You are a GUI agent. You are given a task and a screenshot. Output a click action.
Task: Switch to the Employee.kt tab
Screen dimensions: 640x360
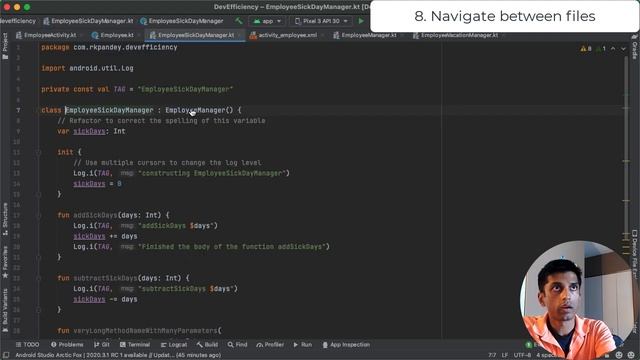point(116,35)
